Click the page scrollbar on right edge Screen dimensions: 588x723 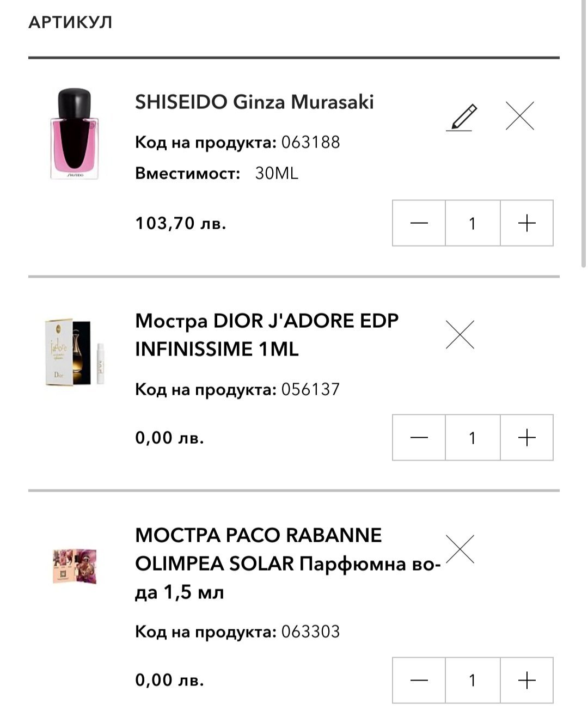(x=585, y=136)
